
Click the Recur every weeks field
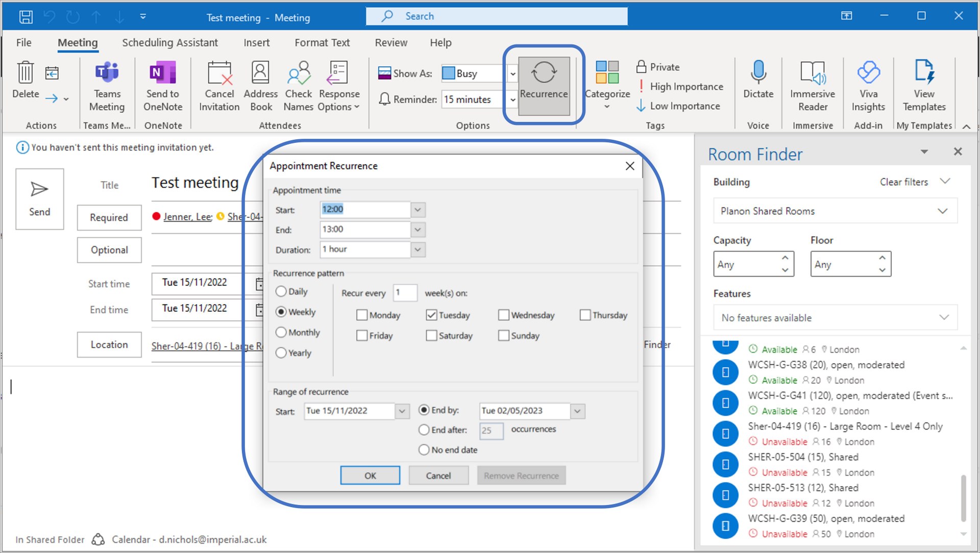pos(405,293)
